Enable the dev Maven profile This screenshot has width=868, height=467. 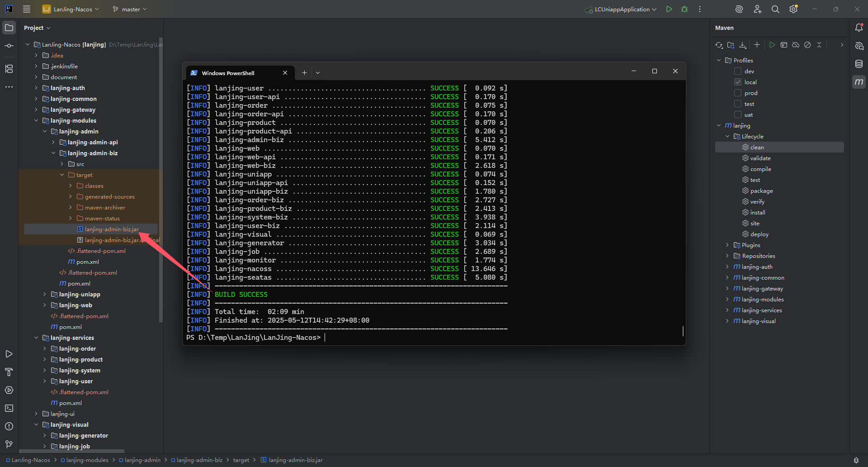pos(738,71)
